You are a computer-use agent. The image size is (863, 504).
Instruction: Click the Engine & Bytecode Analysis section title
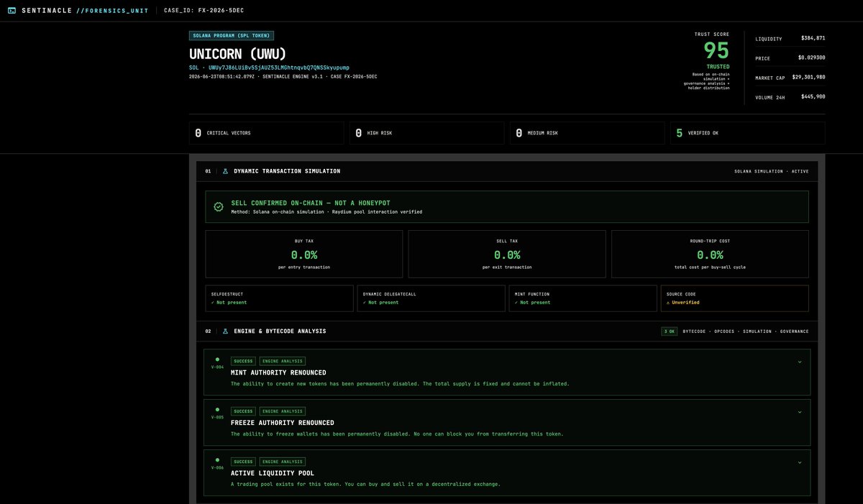[280, 331]
